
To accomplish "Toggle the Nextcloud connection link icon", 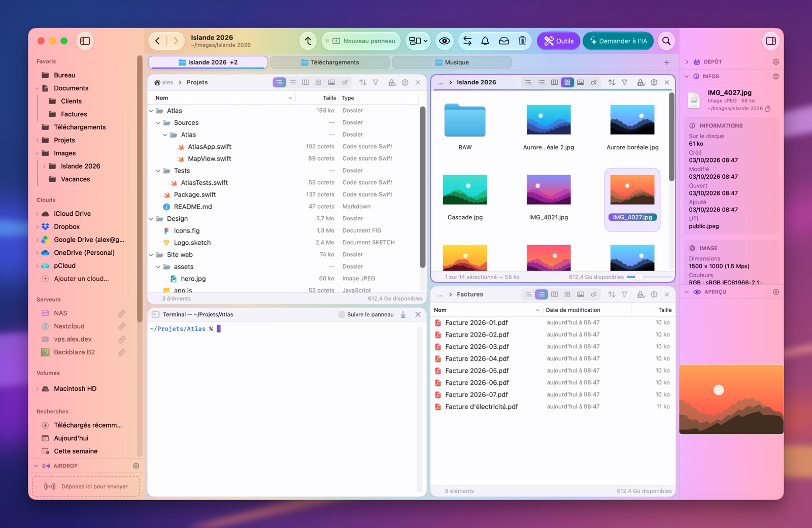I will pyautogui.click(x=122, y=326).
